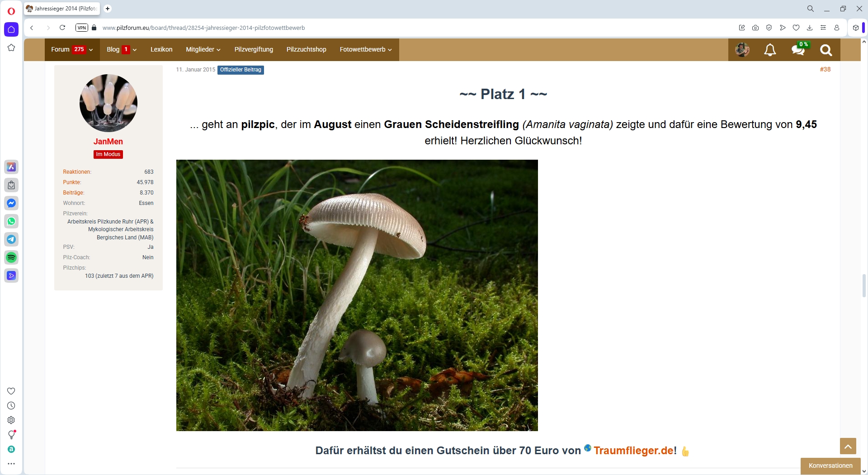The width and height of the screenshot is (868, 475).
Task: Click the page vertical scrollbar thumb
Action: pyautogui.click(x=864, y=285)
